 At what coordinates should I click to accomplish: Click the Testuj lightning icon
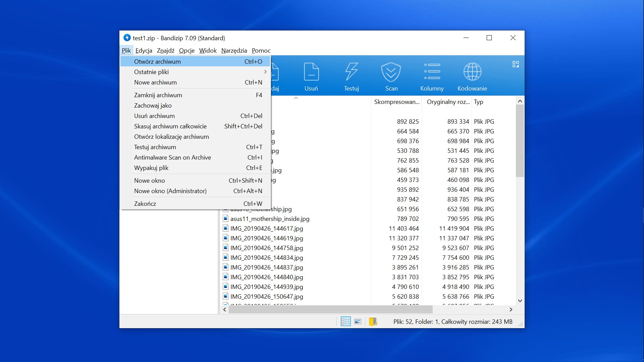click(351, 72)
